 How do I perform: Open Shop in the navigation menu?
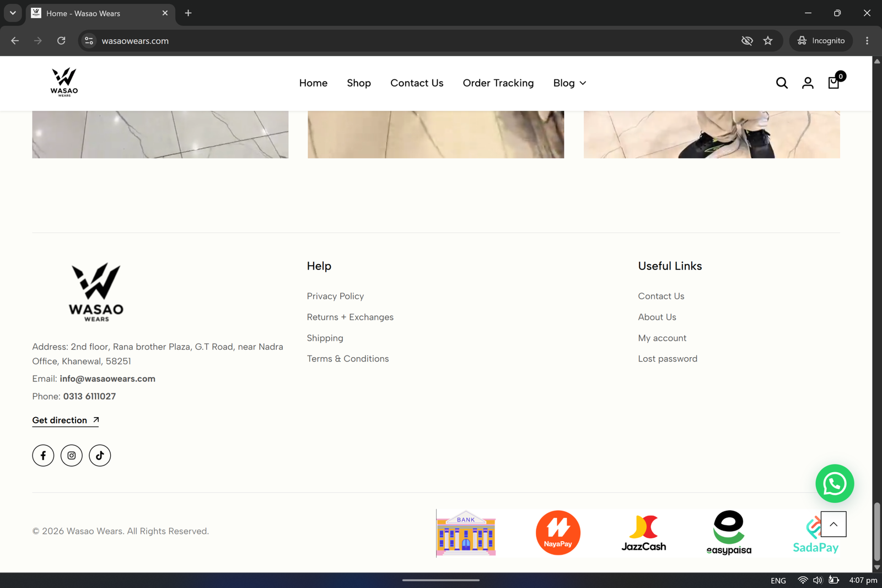(x=359, y=83)
